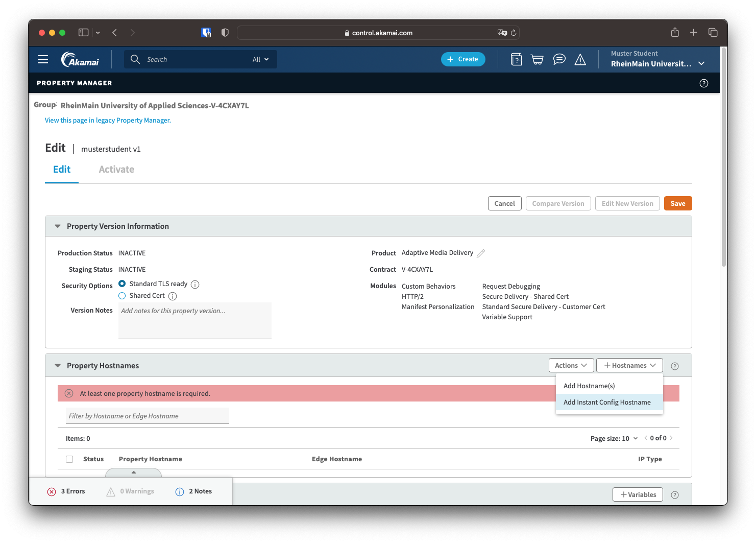Viewport: 756px width, 543px height.
Task: Check the select-all hostnames checkbox
Action: tap(69, 459)
